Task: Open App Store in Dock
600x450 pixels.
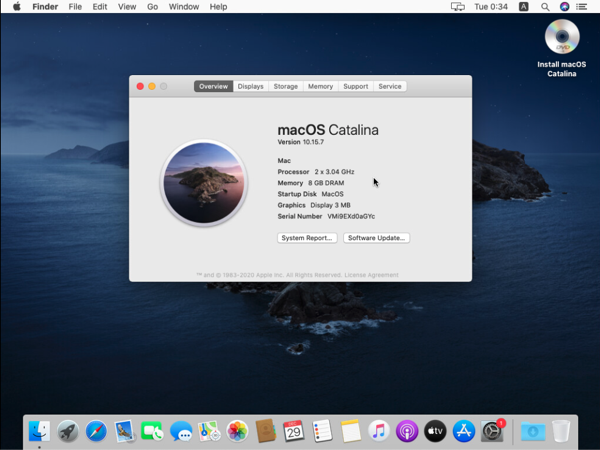Action: (464, 431)
